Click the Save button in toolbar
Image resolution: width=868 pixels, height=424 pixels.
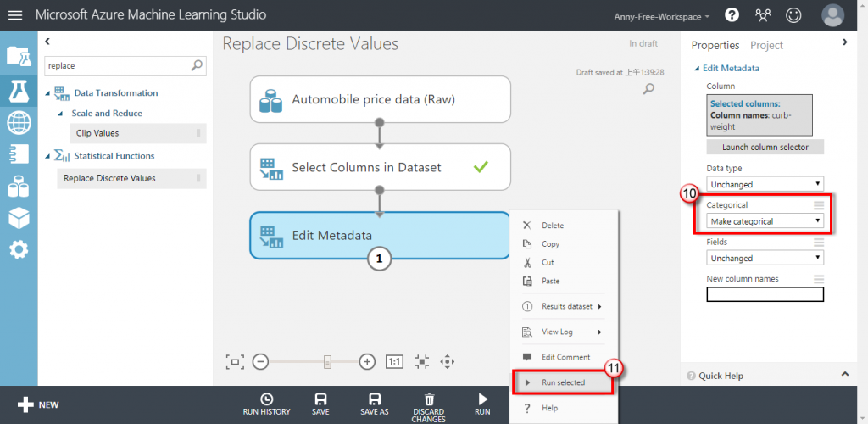320,404
